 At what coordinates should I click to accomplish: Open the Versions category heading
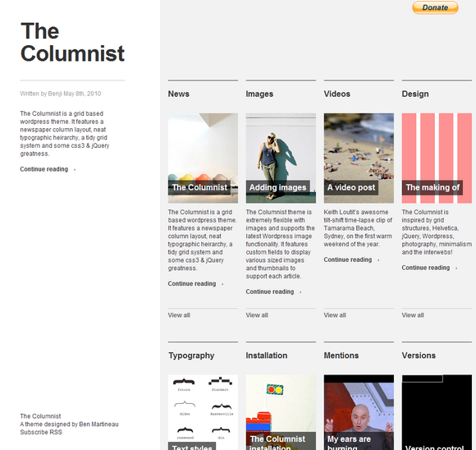[x=419, y=356]
